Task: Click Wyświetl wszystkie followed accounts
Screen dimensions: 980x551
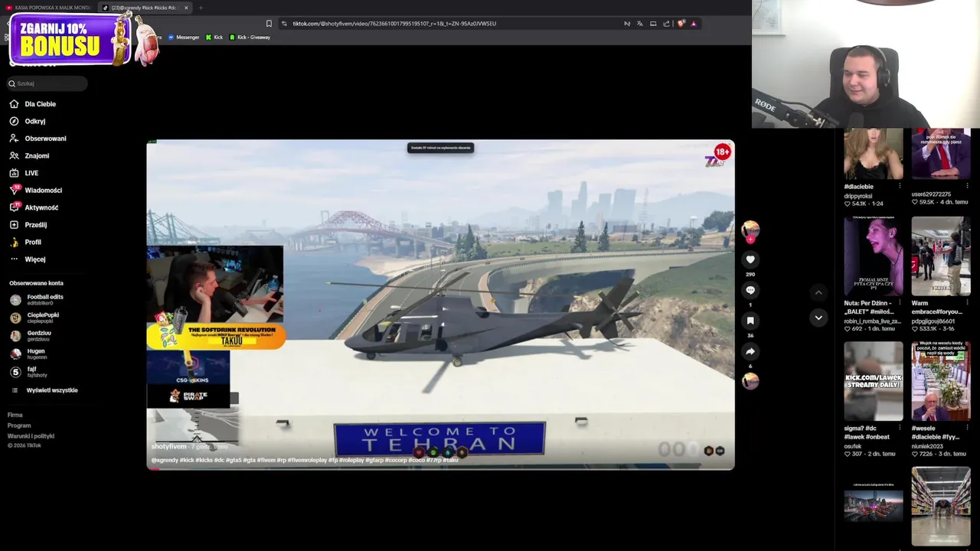Action: click(x=44, y=390)
